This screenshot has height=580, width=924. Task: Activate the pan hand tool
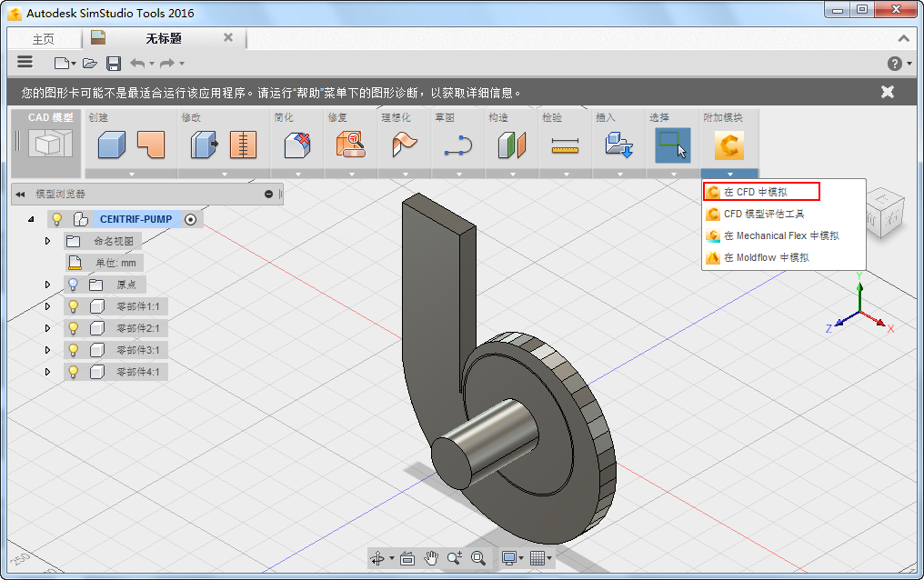click(431, 557)
